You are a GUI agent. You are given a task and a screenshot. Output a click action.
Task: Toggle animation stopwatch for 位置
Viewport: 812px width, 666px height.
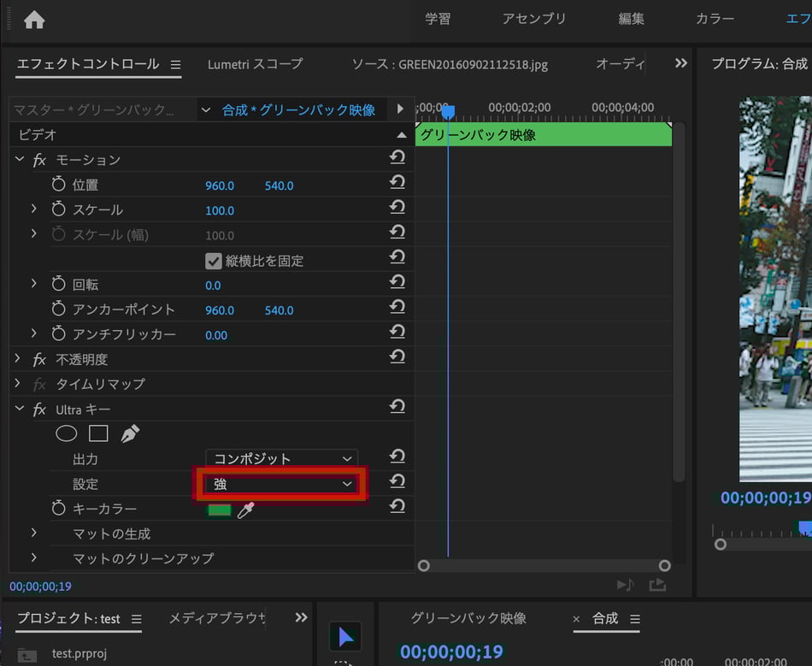[58, 184]
